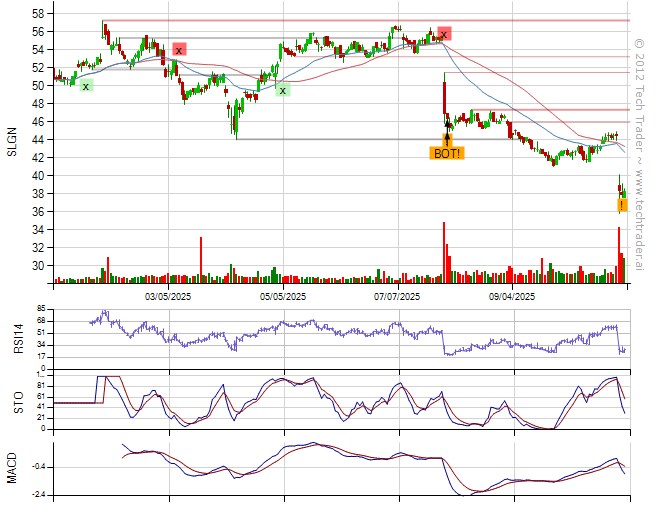Click the tallest red volume bar near BOT!

click(443, 253)
